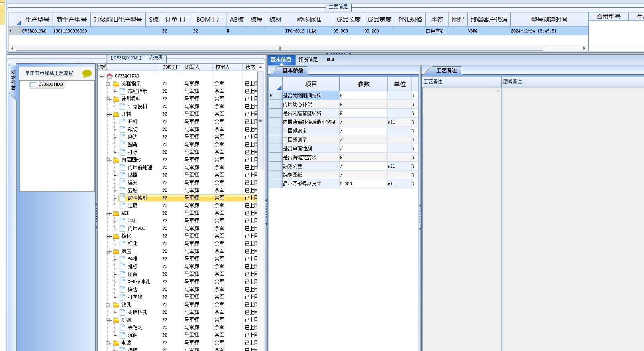Click document icon of 预排 node

[x=123, y=259]
